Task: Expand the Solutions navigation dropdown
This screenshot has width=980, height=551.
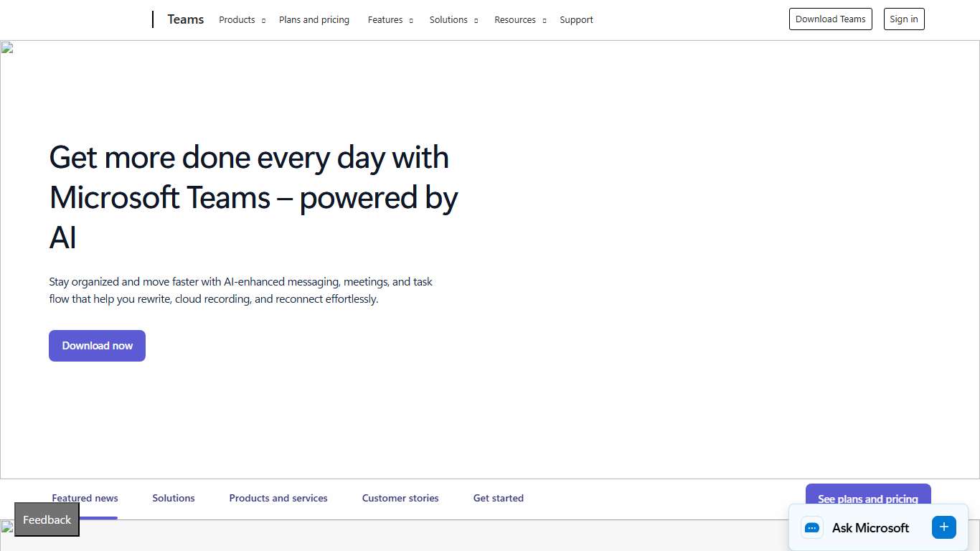Action: (448, 20)
